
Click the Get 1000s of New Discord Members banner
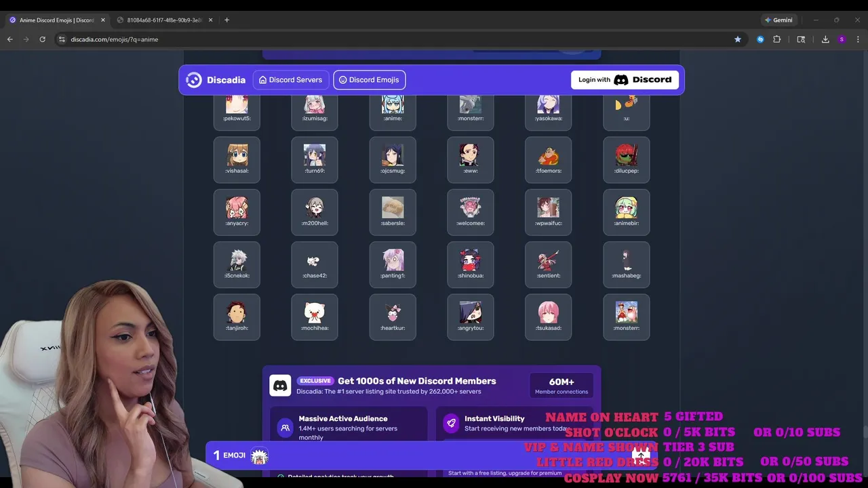click(x=416, y=381)
